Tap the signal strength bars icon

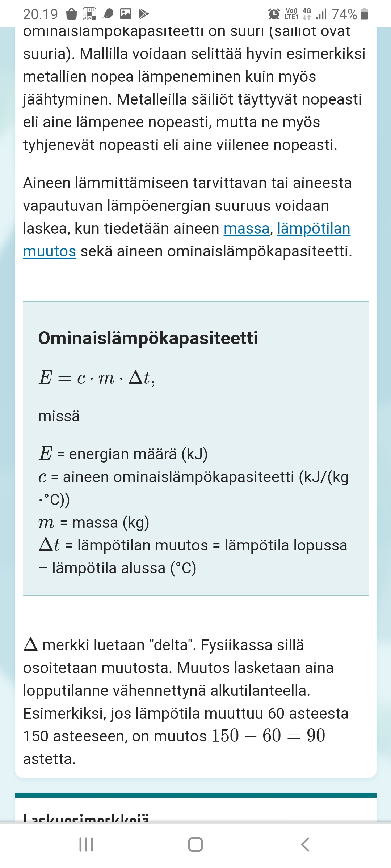pos(321,14)
